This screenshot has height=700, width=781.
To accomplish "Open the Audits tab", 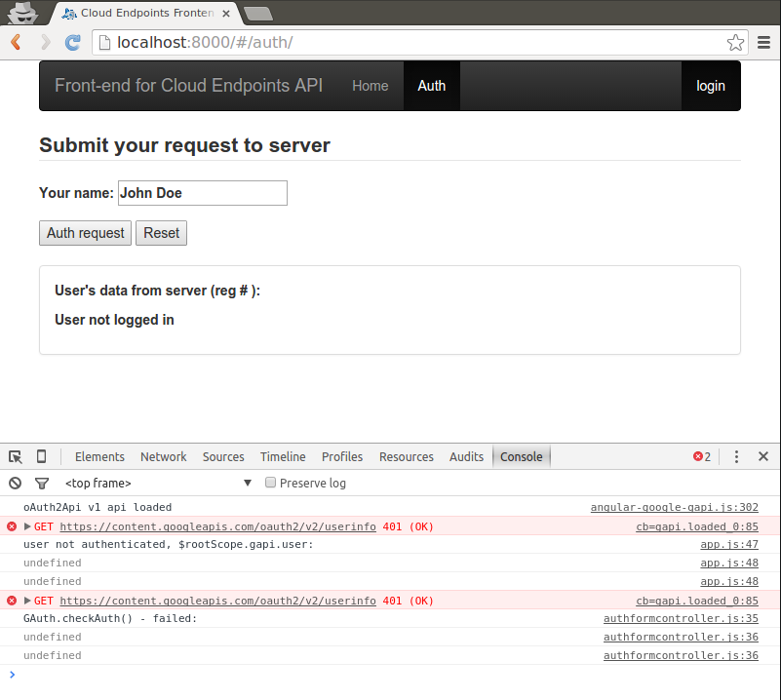I will [x=466, y=456].
